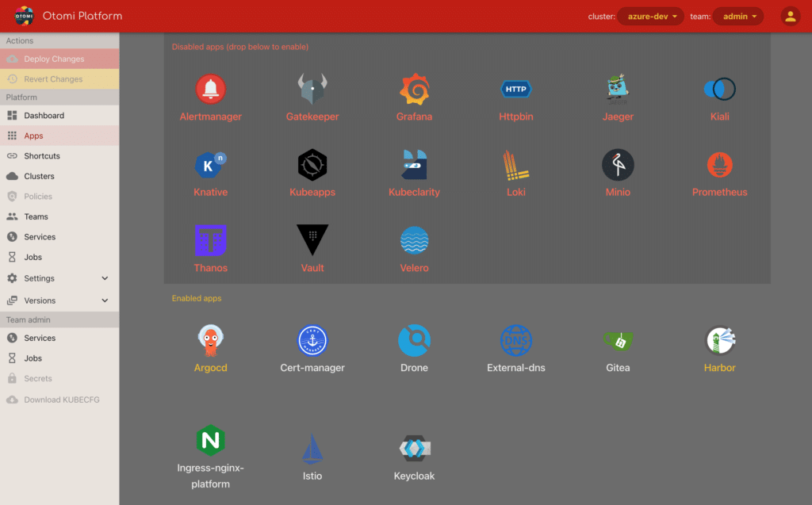This screenshot has height=505, width=812.
Task: Select the Vault app icon
Action: (312, 239)
